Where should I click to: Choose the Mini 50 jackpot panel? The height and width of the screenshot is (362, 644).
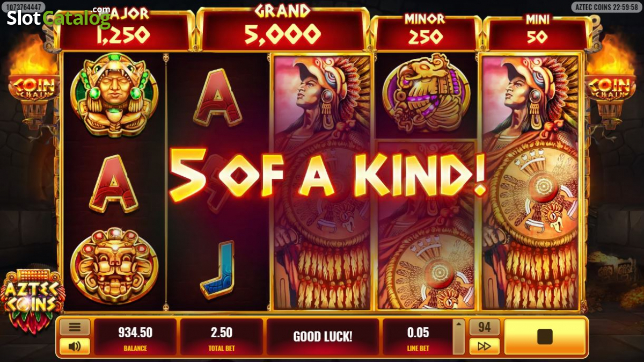pos(537,32)
